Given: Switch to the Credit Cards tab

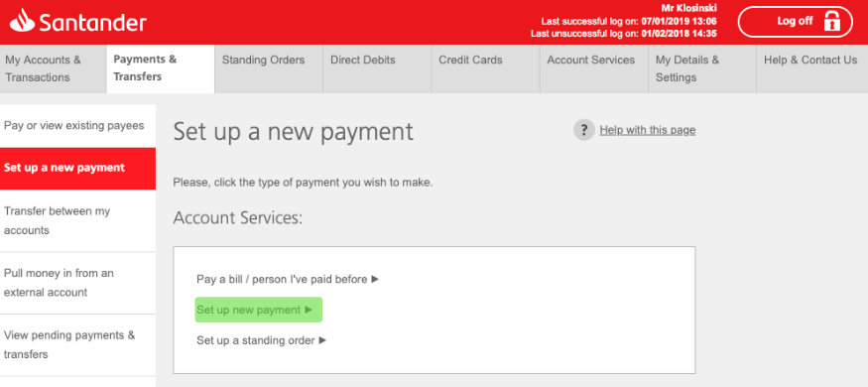Looking at the screenshot, I should coord(485,68).
